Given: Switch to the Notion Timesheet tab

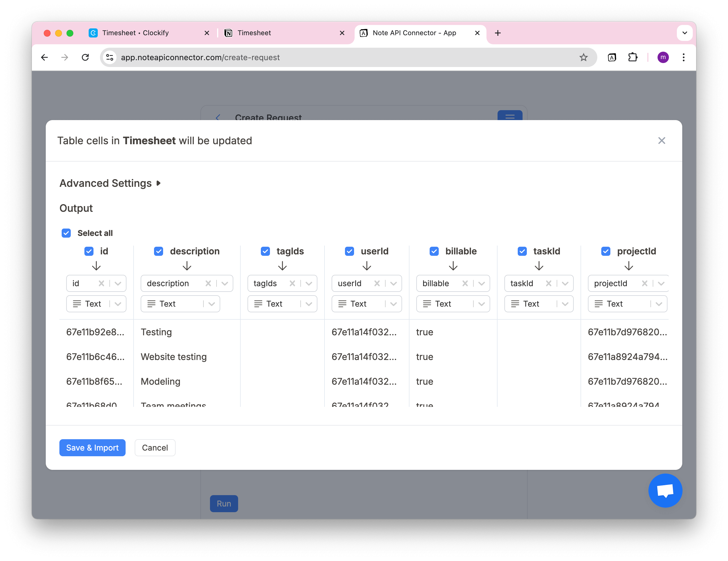Looking at the screenshot, I should click(x=254, y=33).
